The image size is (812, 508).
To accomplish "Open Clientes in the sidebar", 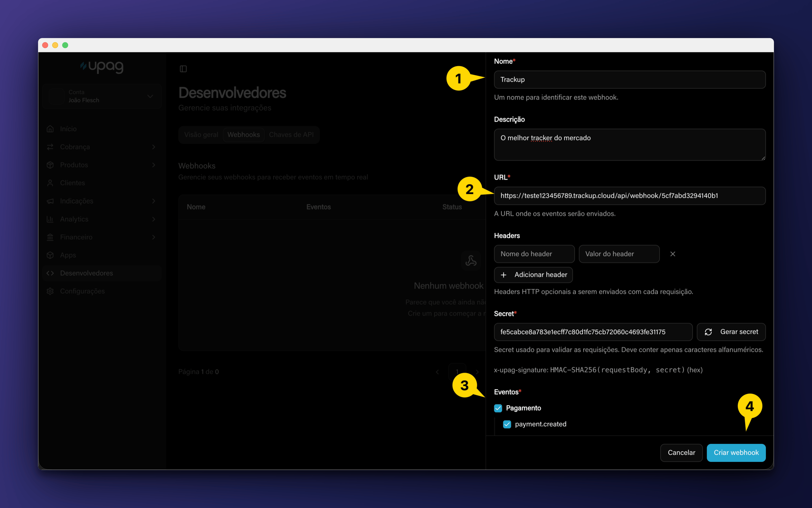I will (102, 183).
